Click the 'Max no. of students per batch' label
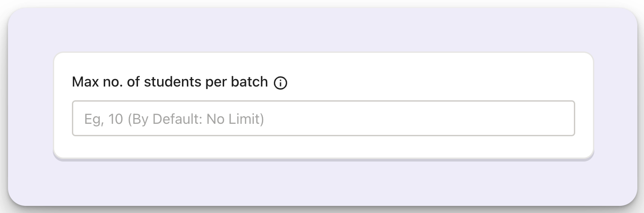Screen dimensions: 644x213 170,82
